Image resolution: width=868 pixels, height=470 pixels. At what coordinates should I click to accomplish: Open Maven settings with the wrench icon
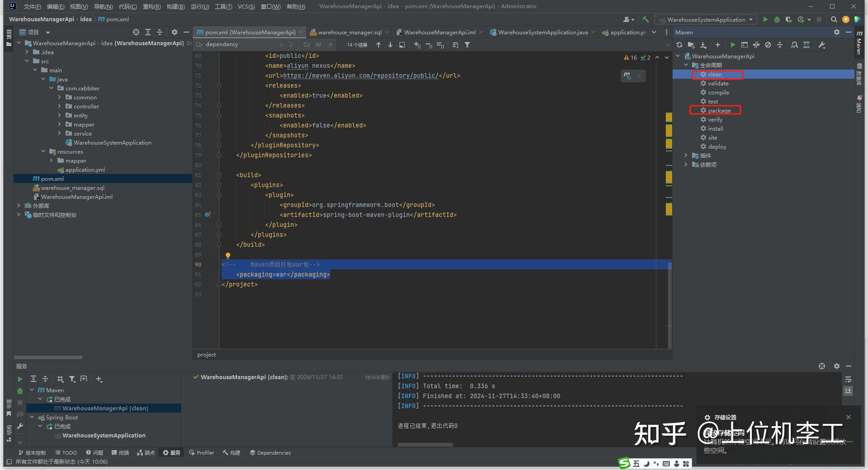tap(822, 45)
